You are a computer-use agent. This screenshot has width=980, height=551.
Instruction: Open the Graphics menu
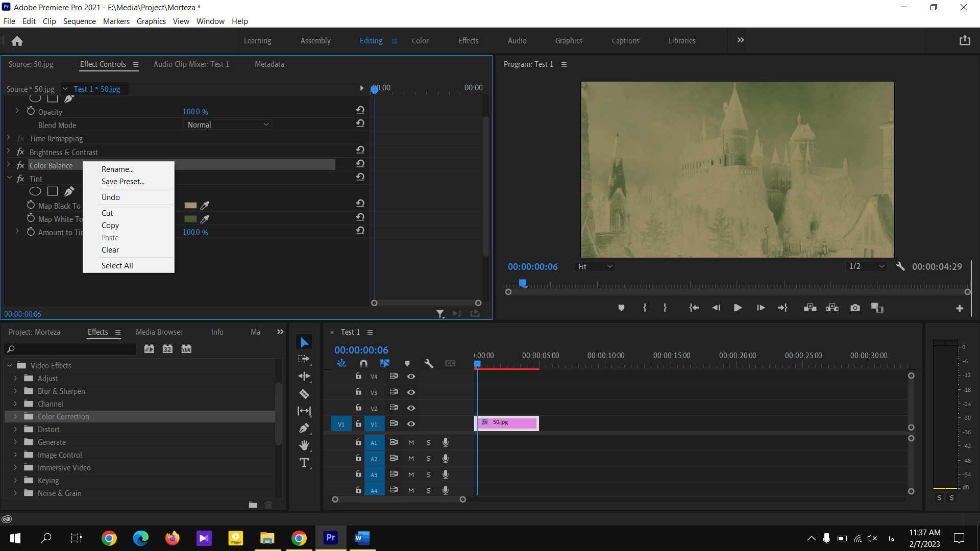151,21
